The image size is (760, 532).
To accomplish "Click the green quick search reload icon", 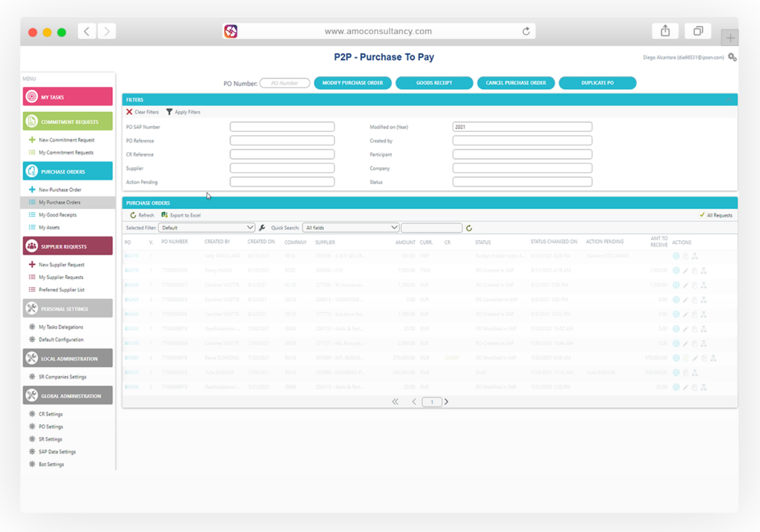I will pyautogui.click(x=469, y=228).
